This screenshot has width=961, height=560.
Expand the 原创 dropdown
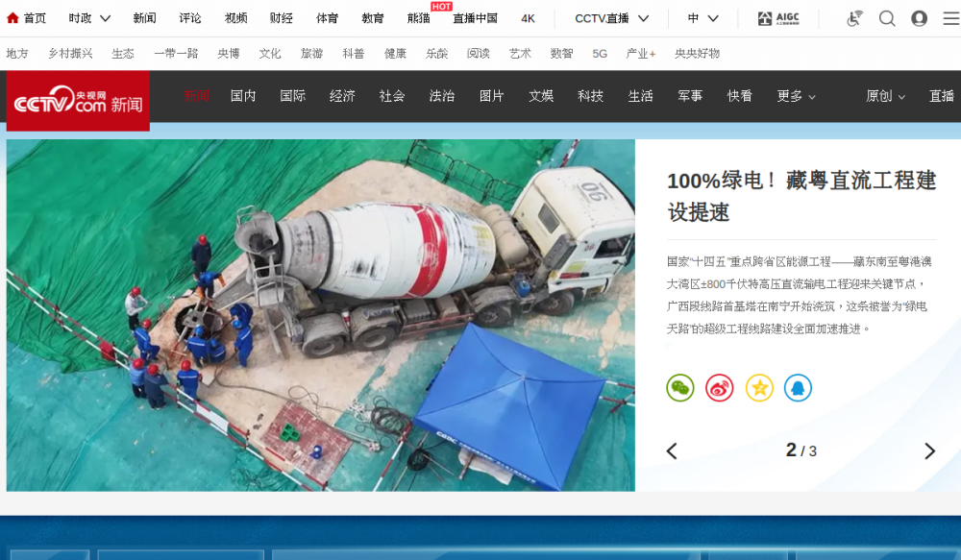pos(886,96)
